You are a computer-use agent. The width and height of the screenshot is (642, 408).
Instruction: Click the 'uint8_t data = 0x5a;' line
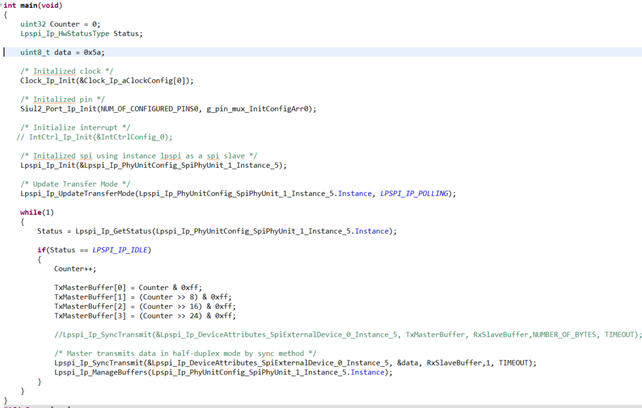click(62, 52)
